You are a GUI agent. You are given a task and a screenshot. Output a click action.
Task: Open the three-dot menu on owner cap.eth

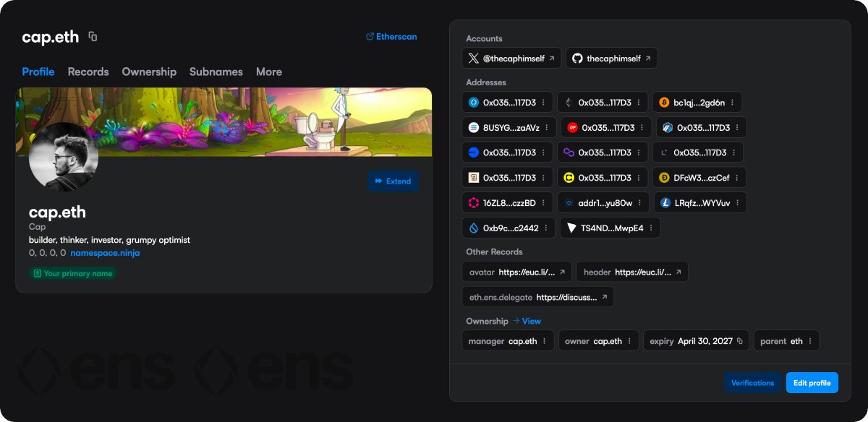pos(629,341)
